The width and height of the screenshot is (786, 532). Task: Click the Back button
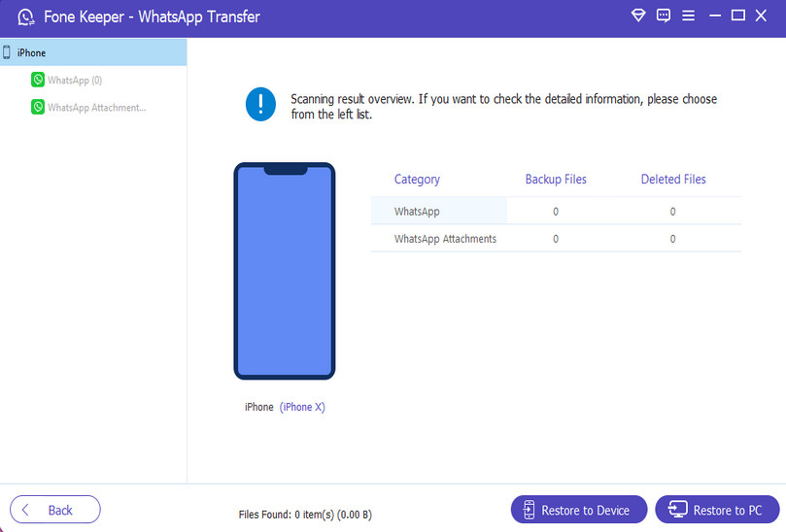tap(55, 510)
